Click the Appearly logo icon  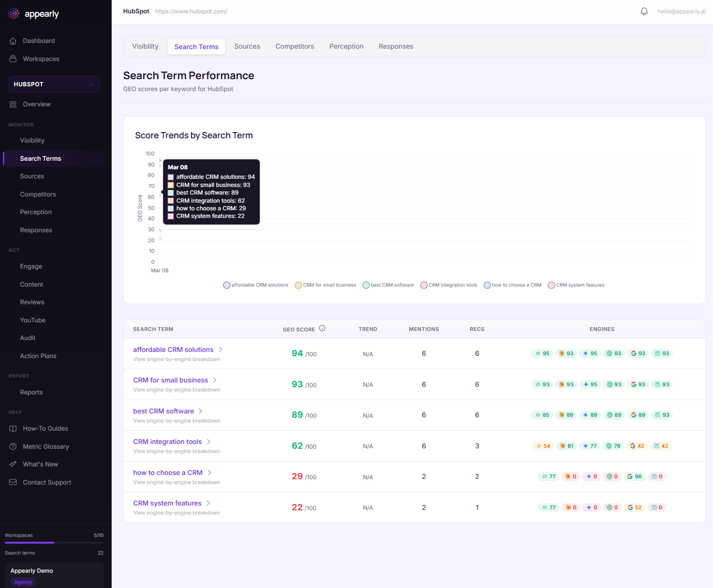[x=13, y=13]
